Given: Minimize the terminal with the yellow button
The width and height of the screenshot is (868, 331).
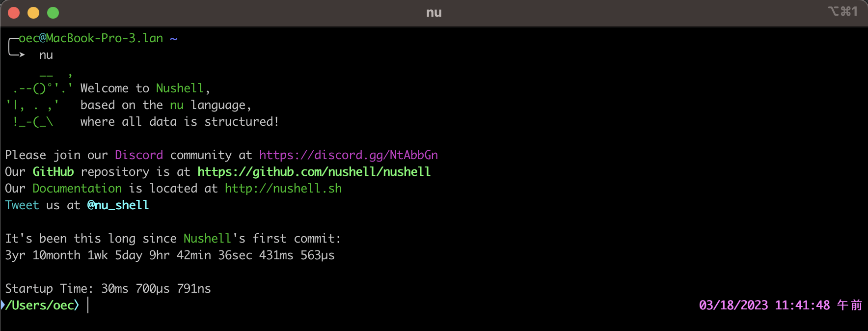Looking at the screenshot, I should point(33,13).
